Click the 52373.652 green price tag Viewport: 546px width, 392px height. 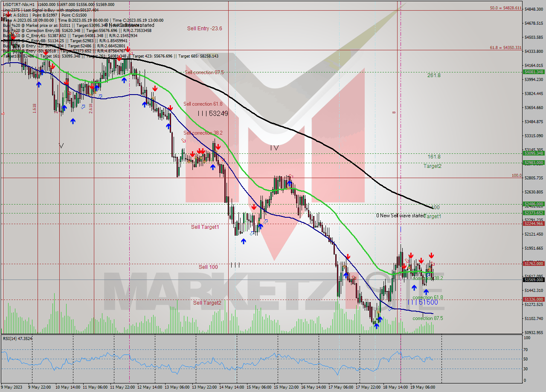(x=534, y=213)
